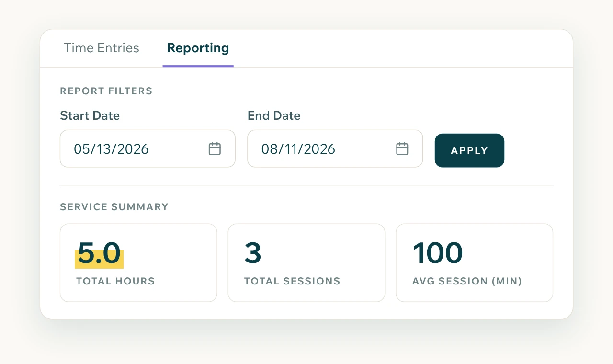Click the End Date field showing 08/11/2026

coord(335,148)
